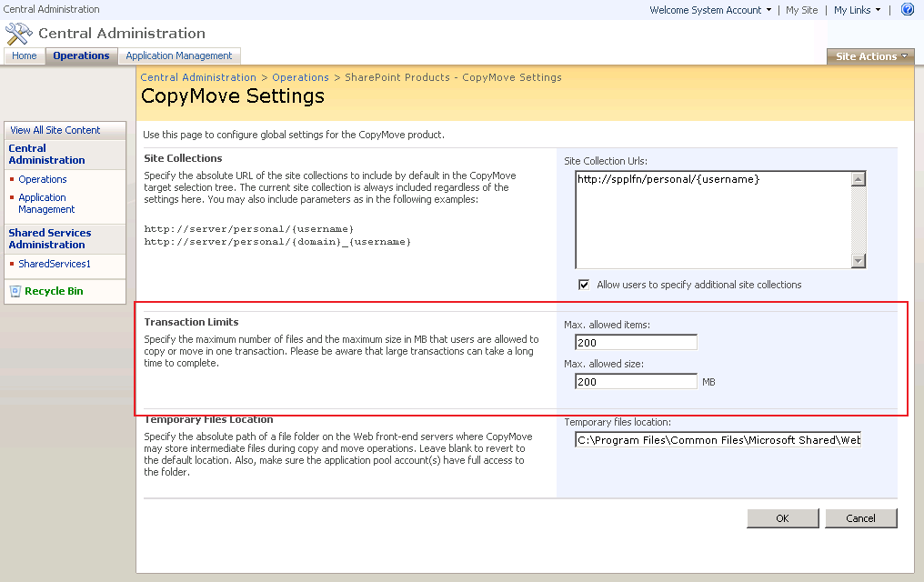Click the Temporary files location field
Screen dimensions: 924x582
point(718,440)
